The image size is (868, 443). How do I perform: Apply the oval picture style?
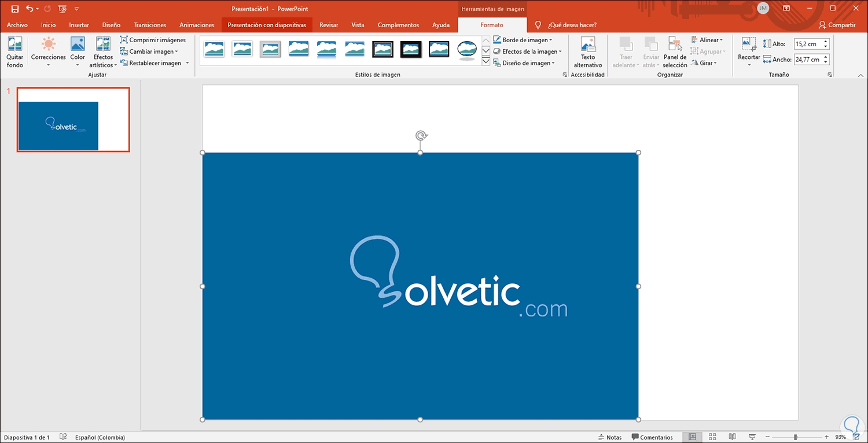pos(468,50)
